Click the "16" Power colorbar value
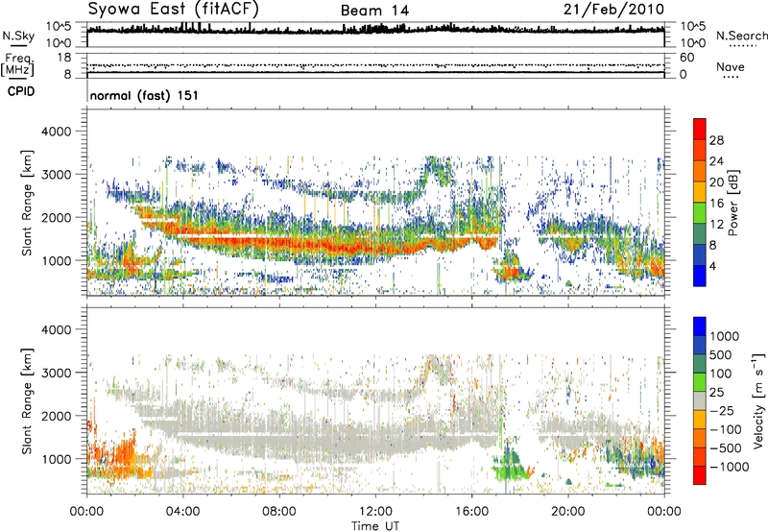The image size is (768, 532). (716, 204)
